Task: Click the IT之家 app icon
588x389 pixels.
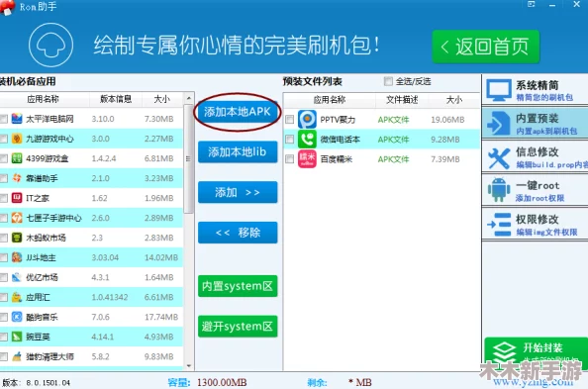Action: pyautogui.click(x=17, y=198)
